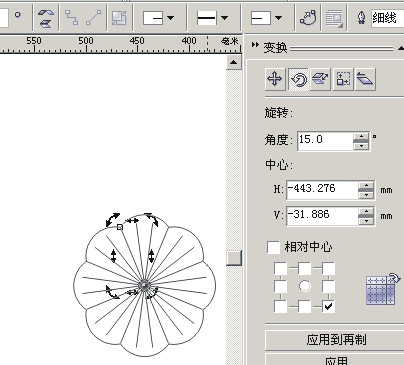
Task: Select the bottom-left anchor point checkbox
Action: pos(280,306)
